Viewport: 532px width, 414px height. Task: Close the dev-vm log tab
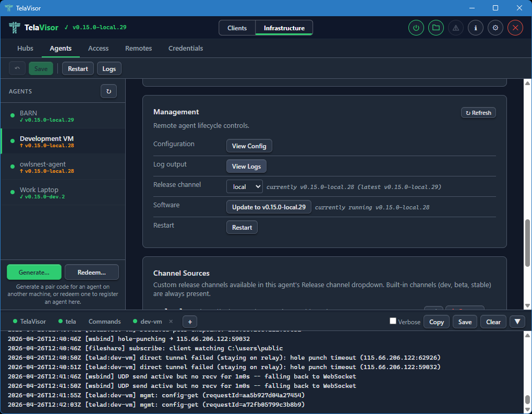pyautogui.click(x=171, y=321)
